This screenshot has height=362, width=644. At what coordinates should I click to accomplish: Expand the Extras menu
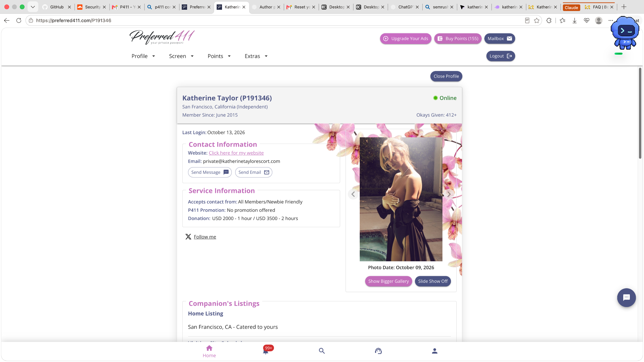pos(256,56)
